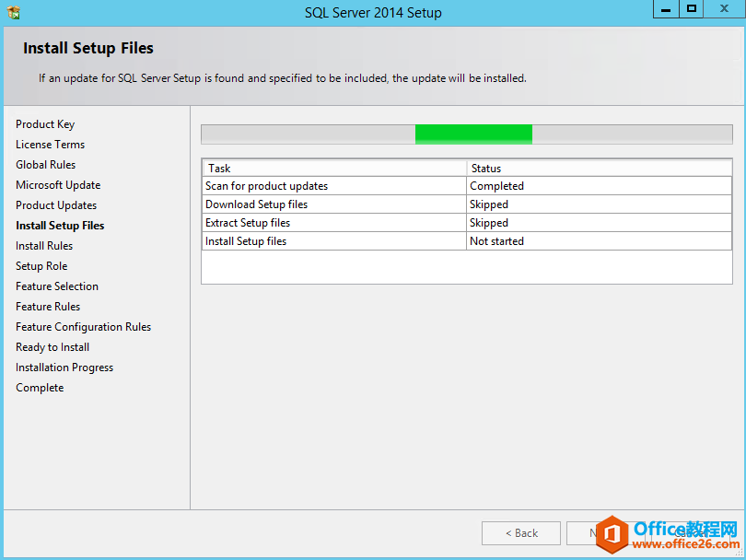Select Product Updates step in sidebar
The width and height of the screenshot is (746, 560).
(x=56, y=205)
